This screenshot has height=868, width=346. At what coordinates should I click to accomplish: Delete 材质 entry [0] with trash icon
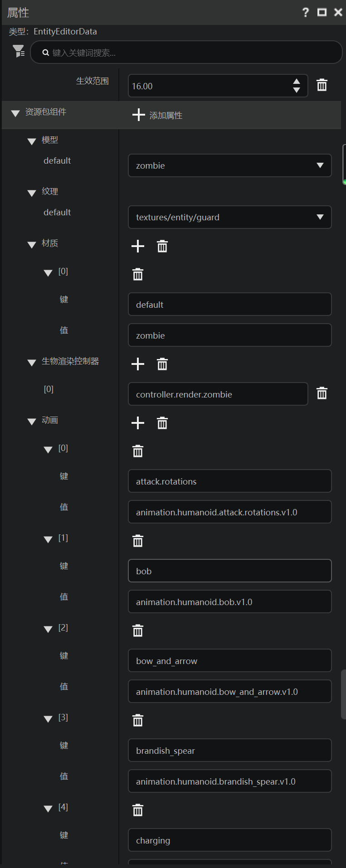(x=138, y=274)
